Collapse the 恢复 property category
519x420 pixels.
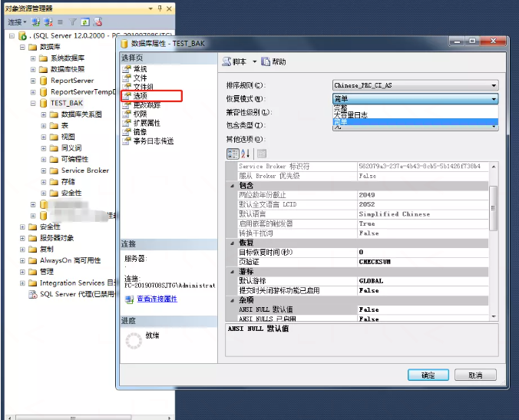(232, 243)
